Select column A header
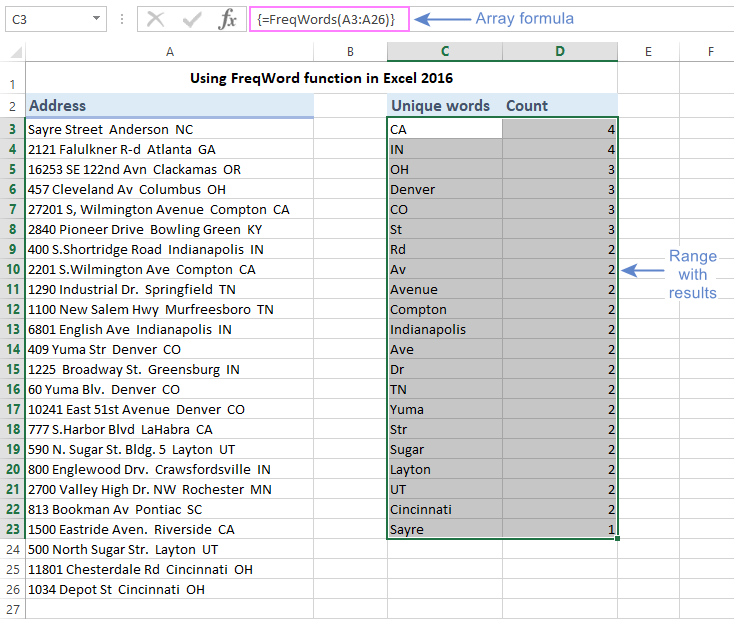Image resolution: width=734 pixels, height=619 pixels. pyautogui.click(x=169, y=52)
